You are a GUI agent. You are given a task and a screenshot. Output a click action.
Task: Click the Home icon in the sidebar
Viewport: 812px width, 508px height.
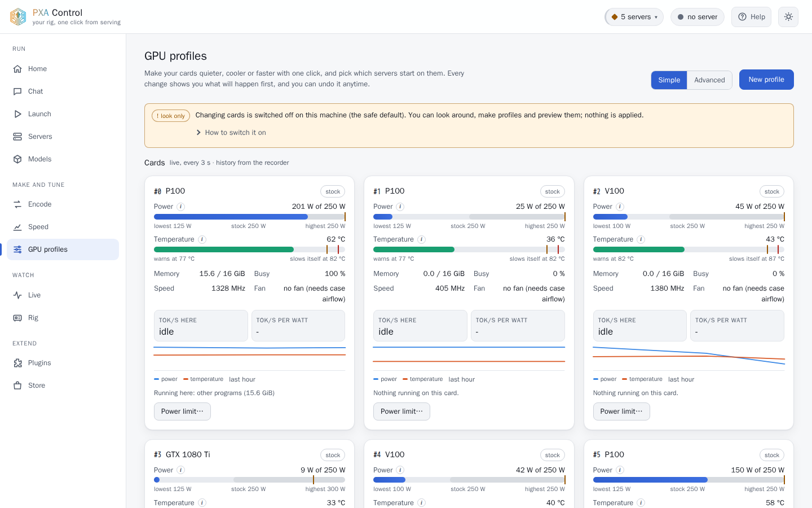point(17,69)
